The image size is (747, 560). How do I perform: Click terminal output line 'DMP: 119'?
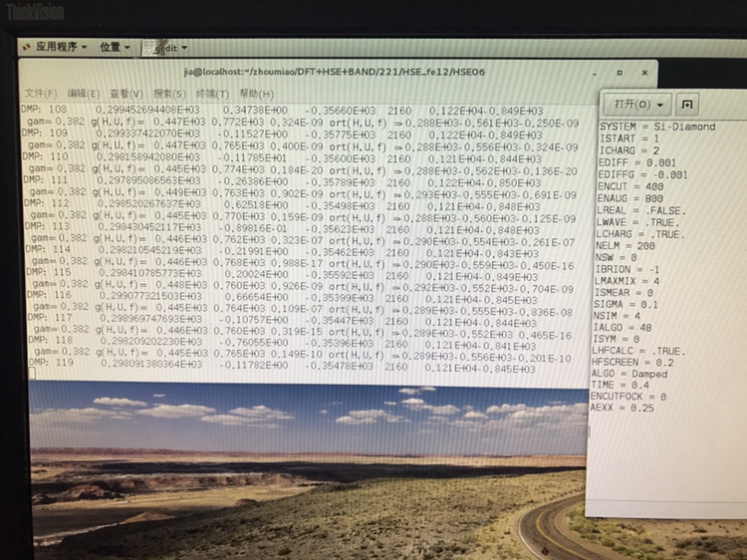coord(282,366)
